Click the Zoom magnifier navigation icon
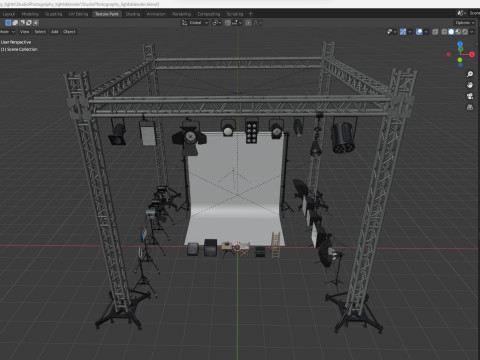This screenshot has height=360, width=480. pos(470,74)
